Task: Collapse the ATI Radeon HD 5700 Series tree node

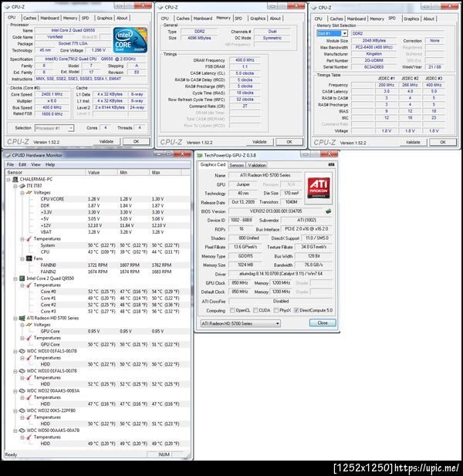Action: (15, 318)
